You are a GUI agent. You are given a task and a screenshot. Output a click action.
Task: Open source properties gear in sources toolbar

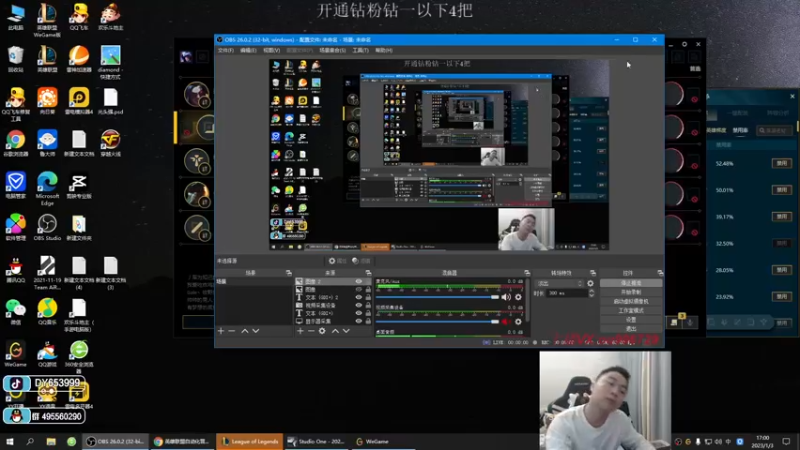point(322,331)
